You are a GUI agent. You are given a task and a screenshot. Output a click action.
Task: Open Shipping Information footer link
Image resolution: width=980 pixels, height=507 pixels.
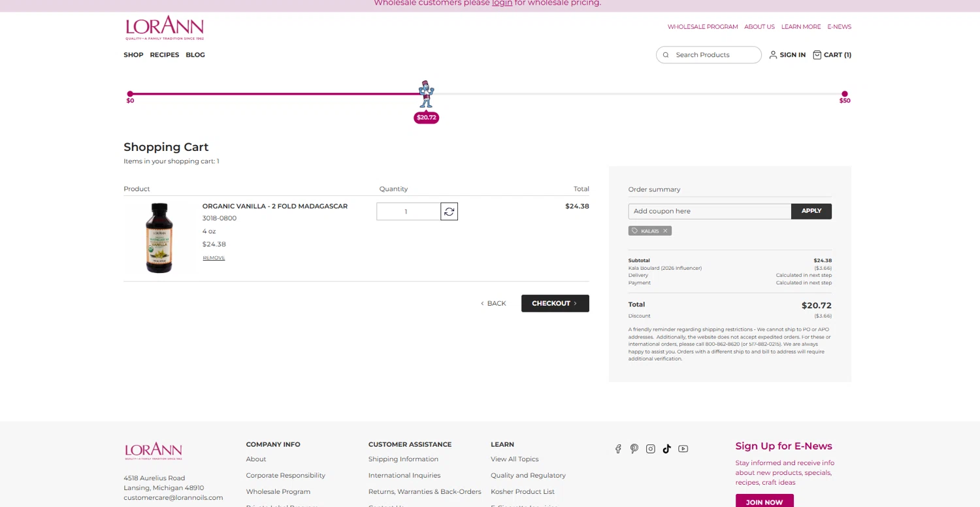[x=403, y=459]
